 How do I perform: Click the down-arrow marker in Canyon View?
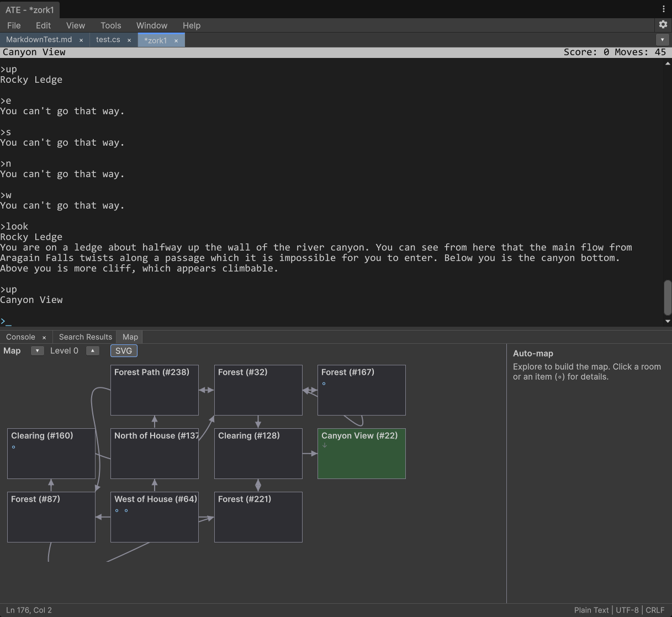[325, 445]
